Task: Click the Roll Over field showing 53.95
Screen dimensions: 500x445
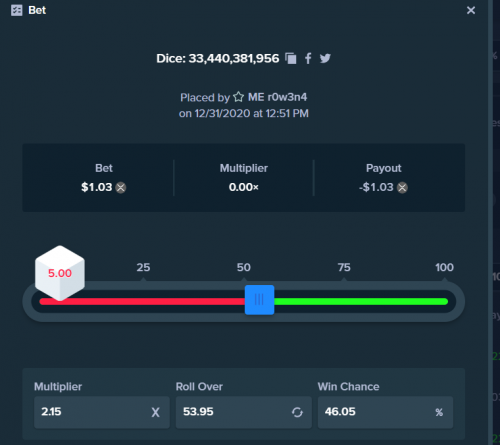Action: pos(244,412)
